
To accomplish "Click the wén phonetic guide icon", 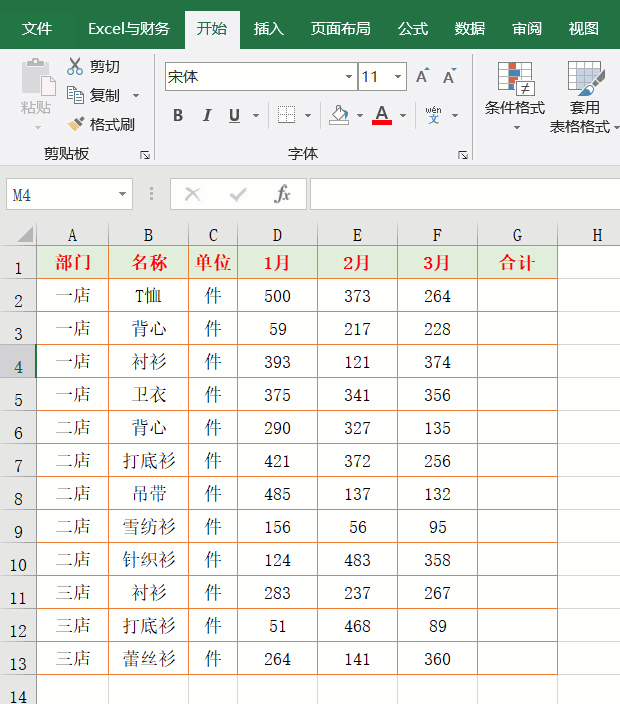I will point(433,115).
